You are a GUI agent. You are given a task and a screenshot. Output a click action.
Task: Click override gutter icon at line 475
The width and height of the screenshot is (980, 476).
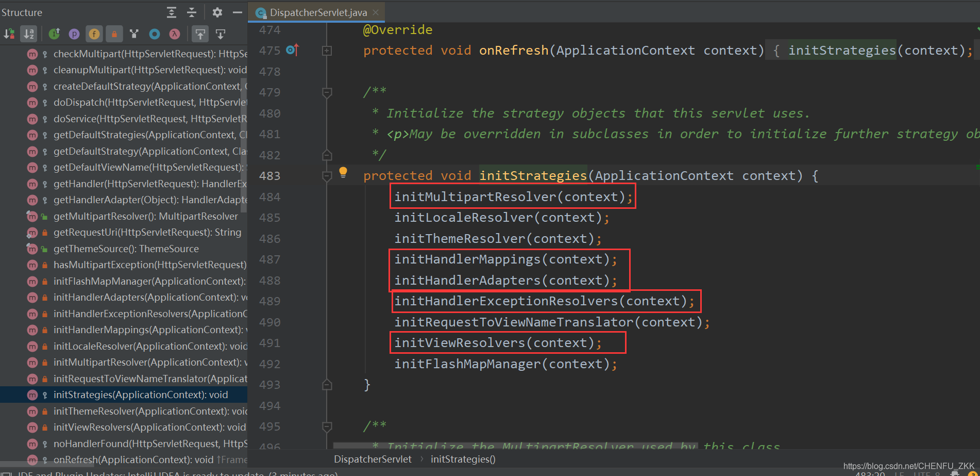click(292, 50)
